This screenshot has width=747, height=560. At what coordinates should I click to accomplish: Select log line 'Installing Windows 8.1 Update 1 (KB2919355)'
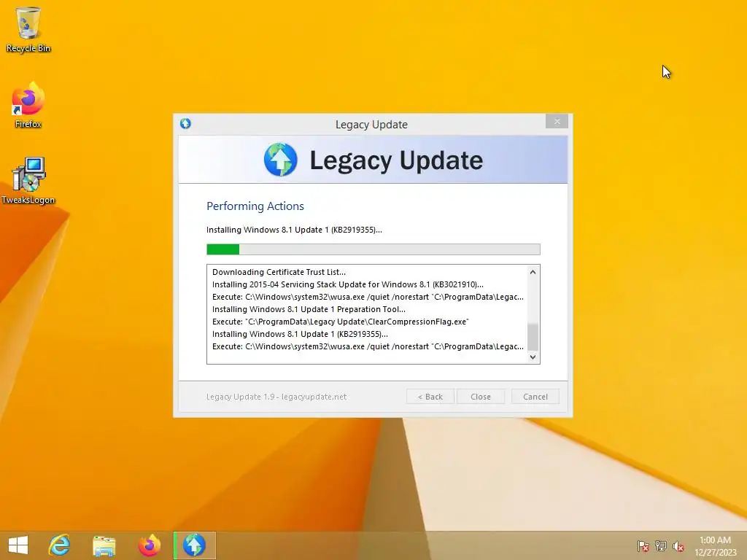[x=300, y=334]
